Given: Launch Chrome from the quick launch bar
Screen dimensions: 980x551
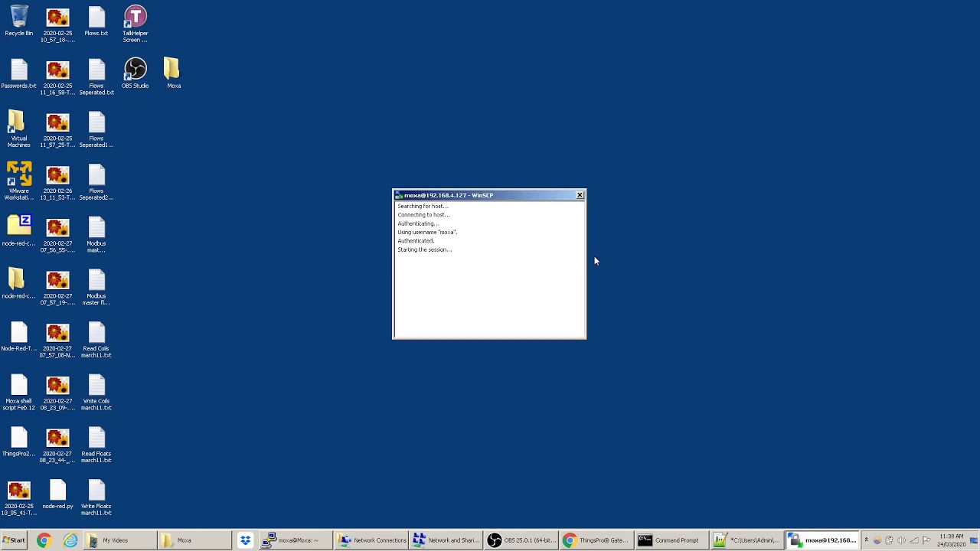Looking at the screenshot, I should [x=44, y=540].
